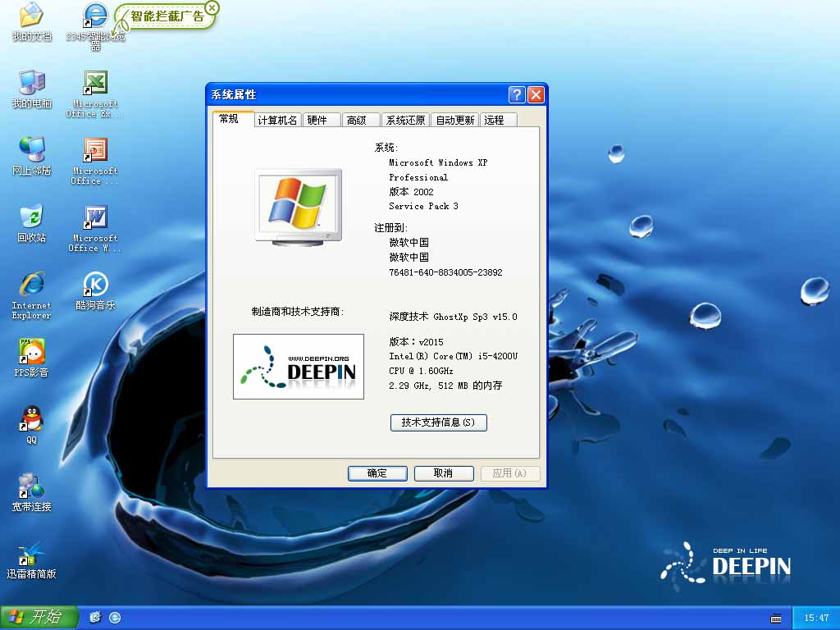
Task: Switch to the 自动更新 tab
Action: (454, 120)
